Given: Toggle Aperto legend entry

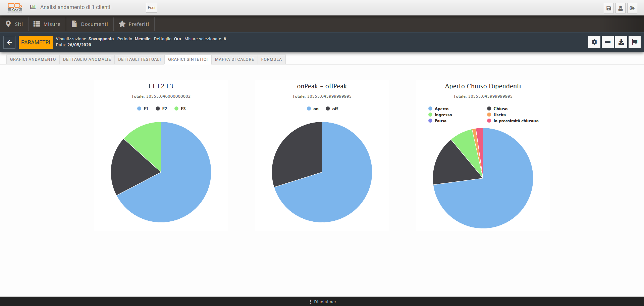Looking at the screenshot, I should point(438,108).
